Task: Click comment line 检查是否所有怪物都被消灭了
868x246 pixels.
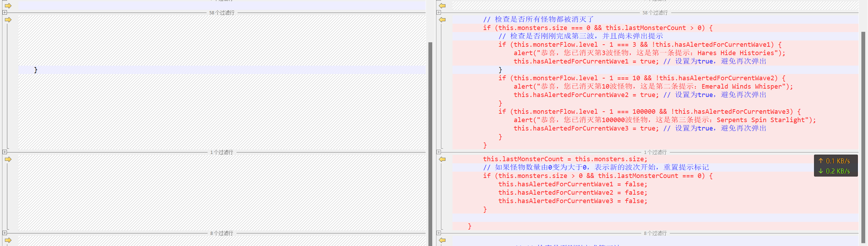Action: click(x=538, y=20)
